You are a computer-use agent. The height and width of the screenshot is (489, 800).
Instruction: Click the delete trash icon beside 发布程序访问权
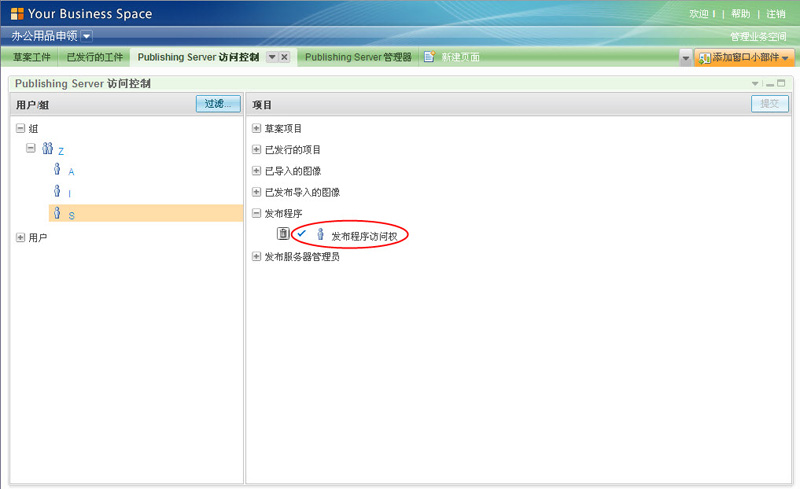pyautogui.click(x=283, y=233)
